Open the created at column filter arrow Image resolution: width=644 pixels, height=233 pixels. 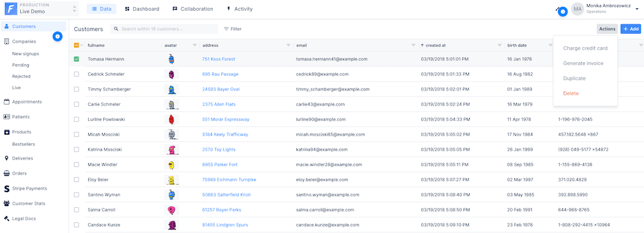[500, 46]
